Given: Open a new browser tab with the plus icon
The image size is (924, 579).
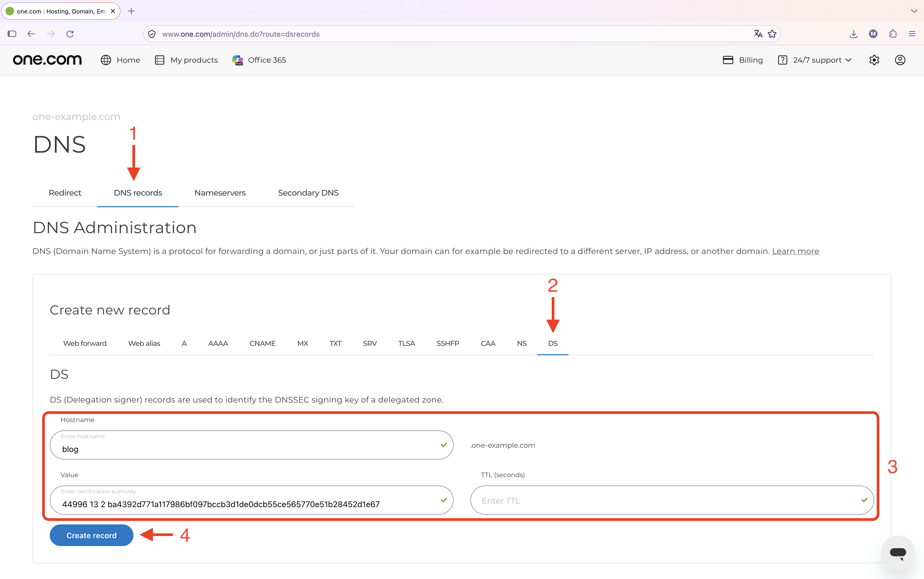Looking at the screenshot, I should tap(131, 11).
